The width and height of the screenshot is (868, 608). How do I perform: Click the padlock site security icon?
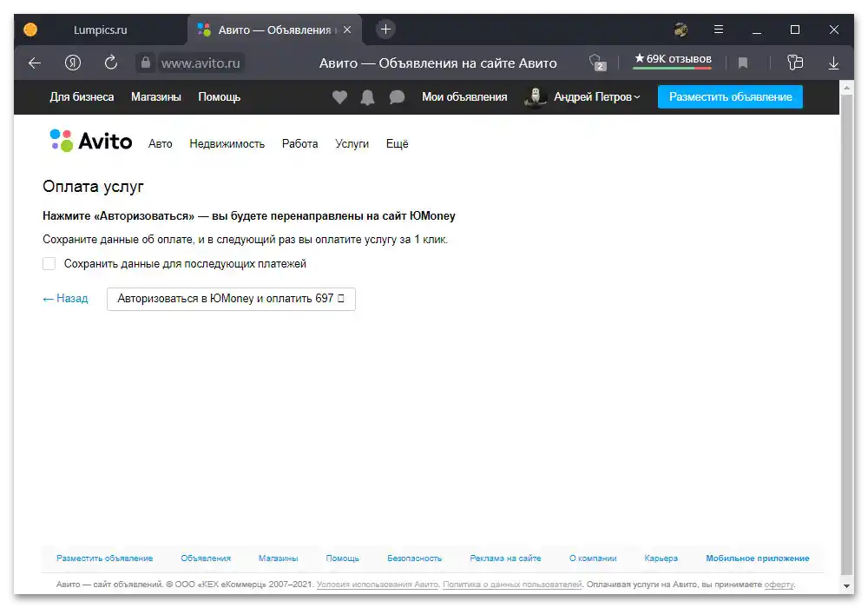[145, 63]
